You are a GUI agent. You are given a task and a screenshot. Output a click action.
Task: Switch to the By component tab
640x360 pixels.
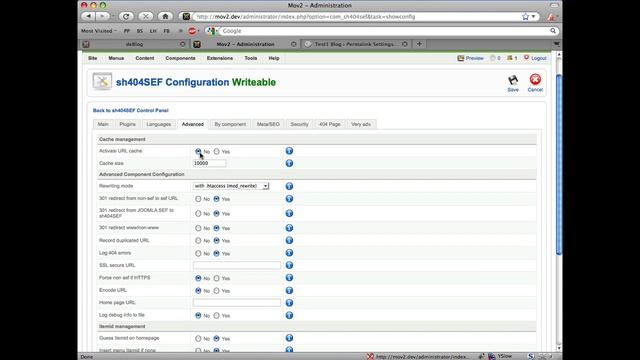(230, 124)
